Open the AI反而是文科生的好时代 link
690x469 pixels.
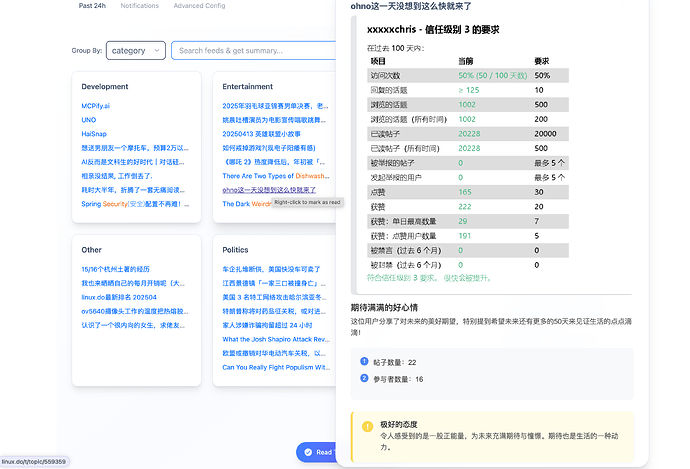tap(133, 162)
